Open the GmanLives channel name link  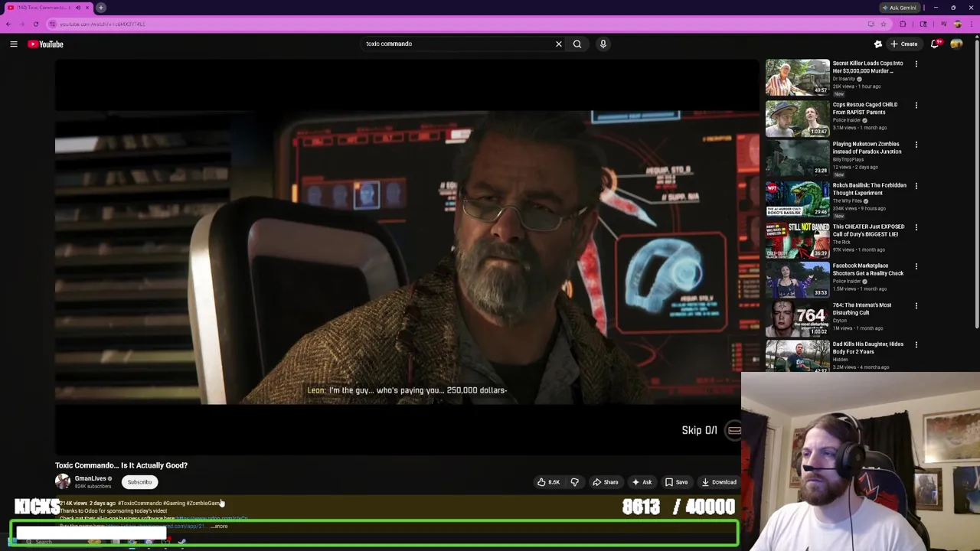[x=90, y=478]
